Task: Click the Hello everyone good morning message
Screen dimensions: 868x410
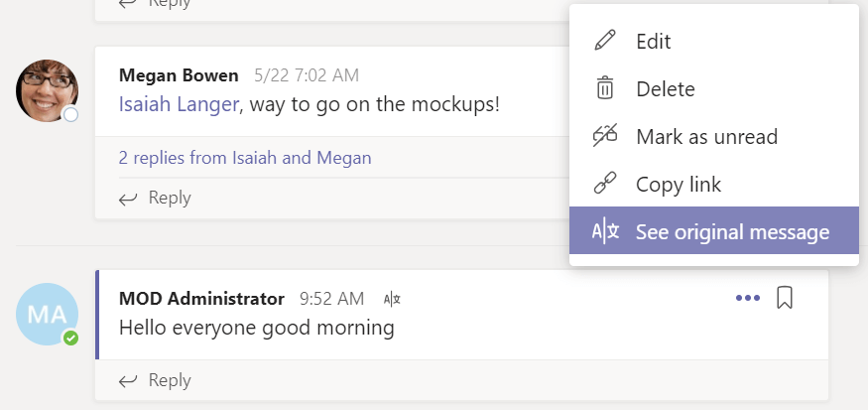Action: coord(257,327)
